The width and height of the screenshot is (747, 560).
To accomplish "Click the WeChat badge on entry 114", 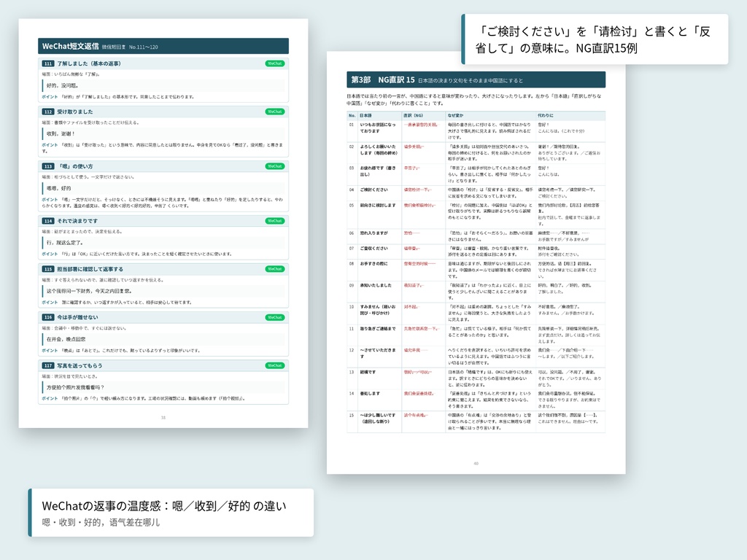I will point(275,221).
